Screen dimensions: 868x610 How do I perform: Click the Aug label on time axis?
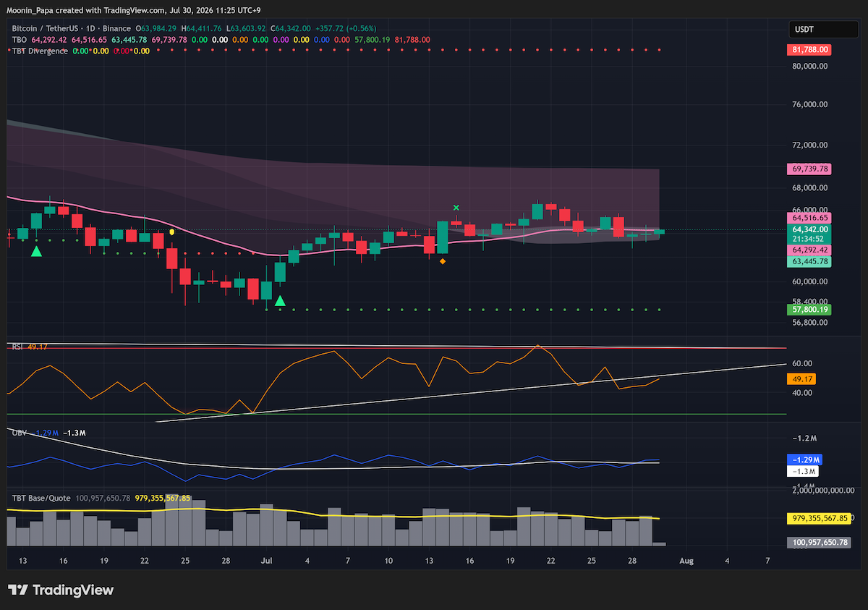coord(687,561)
